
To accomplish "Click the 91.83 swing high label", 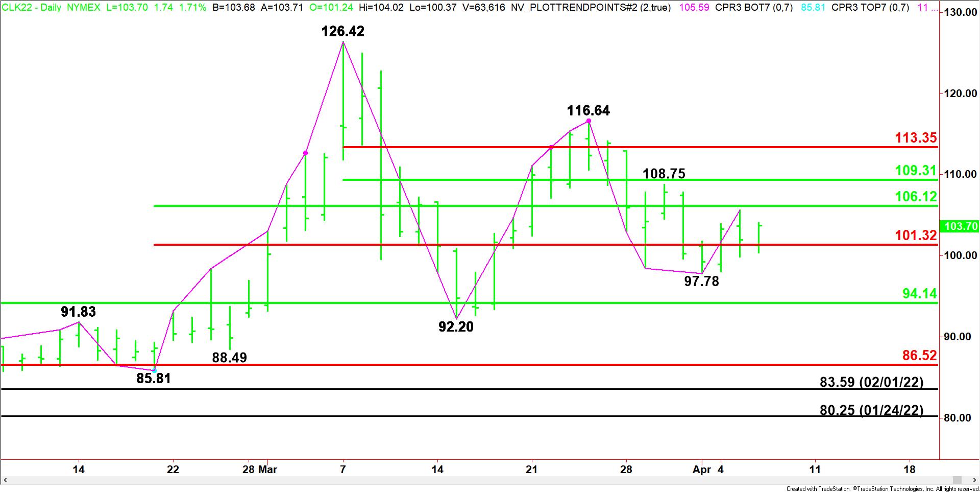I will 78,312.
